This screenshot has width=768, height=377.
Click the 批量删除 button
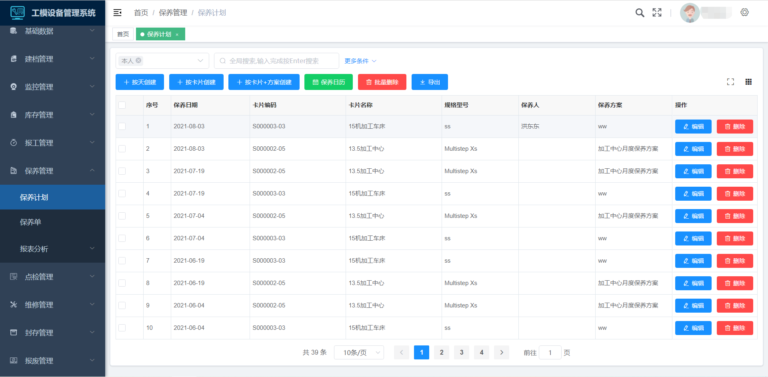(382, 82)
